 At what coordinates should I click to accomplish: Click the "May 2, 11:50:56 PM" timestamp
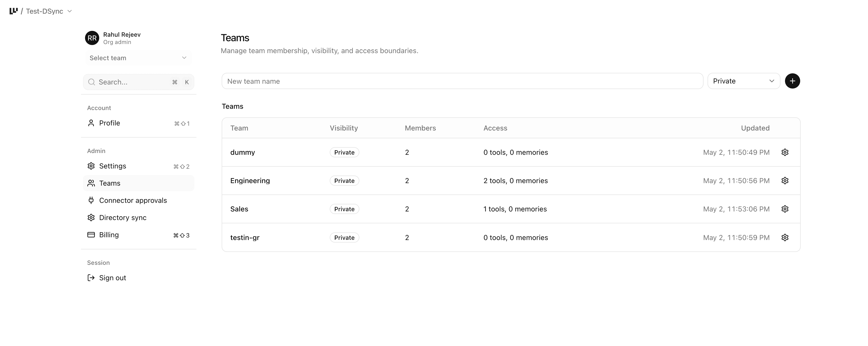pos(736,181)
